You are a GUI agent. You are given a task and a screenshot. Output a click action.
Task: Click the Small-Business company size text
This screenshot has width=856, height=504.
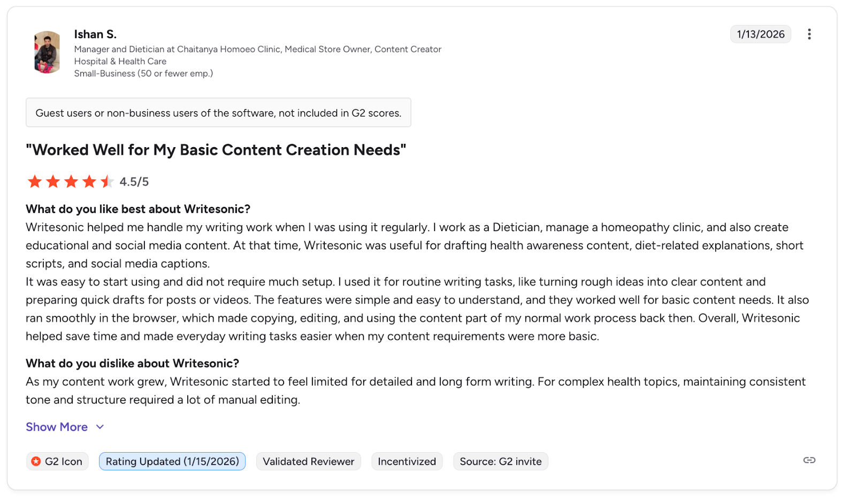(x=143, y=73)
